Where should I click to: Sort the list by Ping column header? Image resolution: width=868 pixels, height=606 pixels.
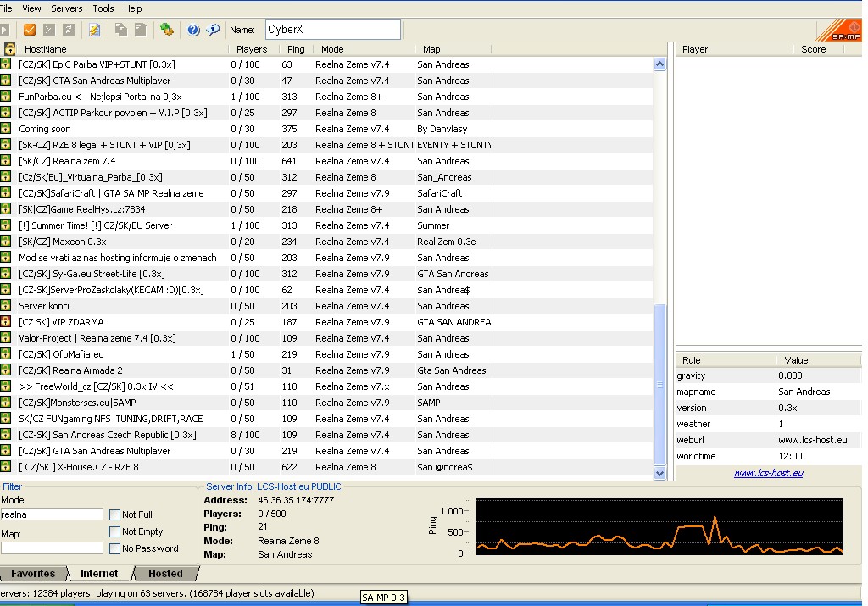click(296, 49)
